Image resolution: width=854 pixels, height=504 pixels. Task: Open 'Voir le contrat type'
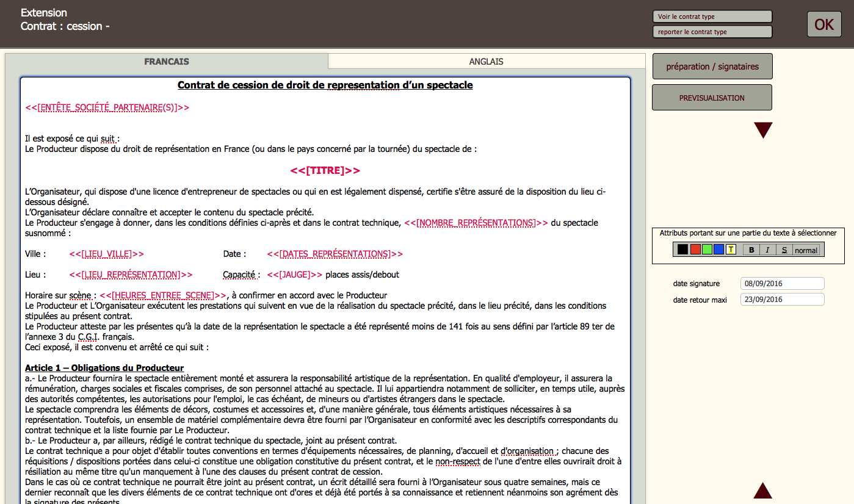(x=712, y=16)
